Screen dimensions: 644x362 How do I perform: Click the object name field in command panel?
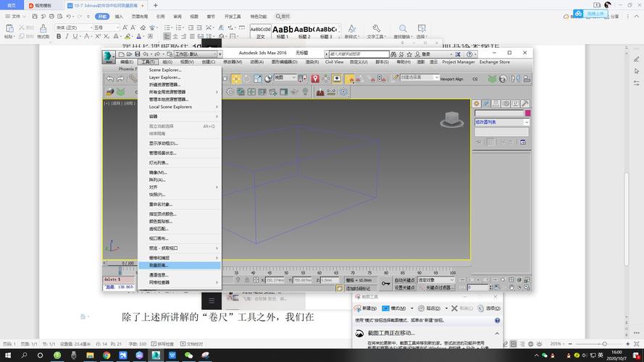tap(499, 113)
